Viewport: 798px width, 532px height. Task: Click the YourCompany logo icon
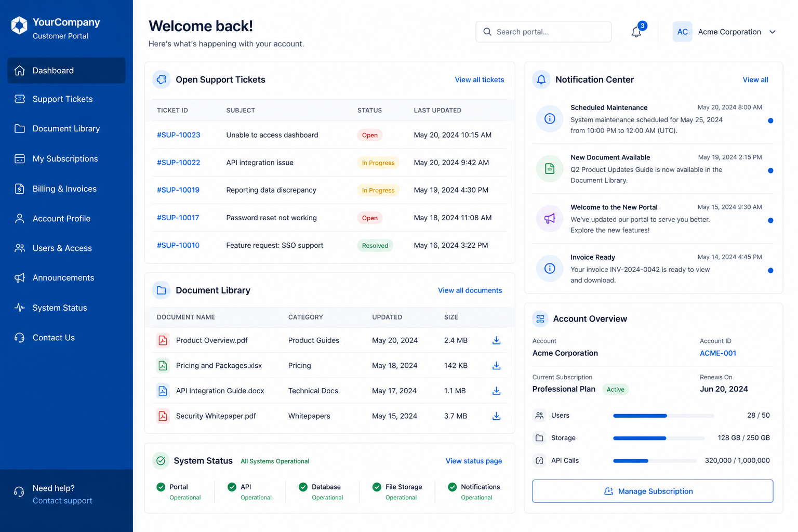pyautogui.click(x=19, y=25)
